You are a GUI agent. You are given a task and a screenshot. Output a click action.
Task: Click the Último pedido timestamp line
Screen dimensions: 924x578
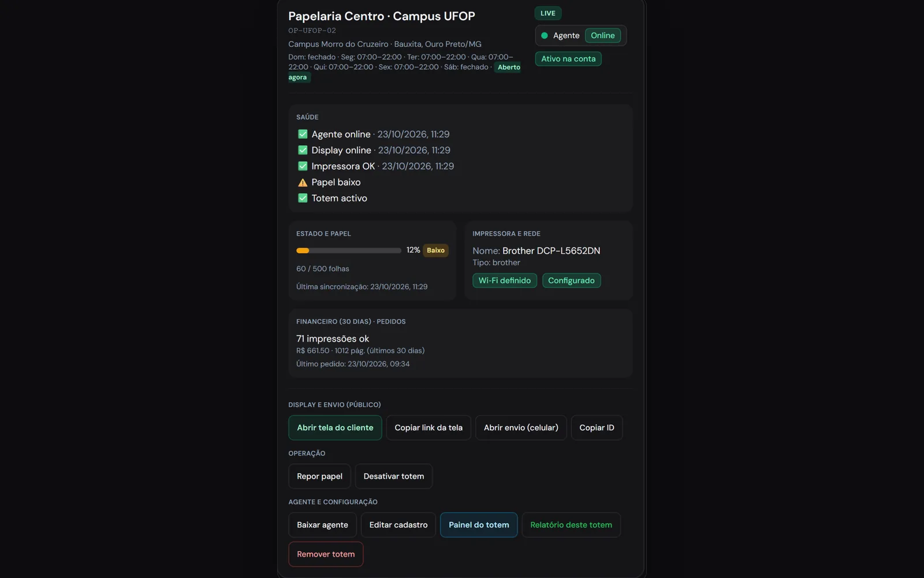(x=353, y=364)
